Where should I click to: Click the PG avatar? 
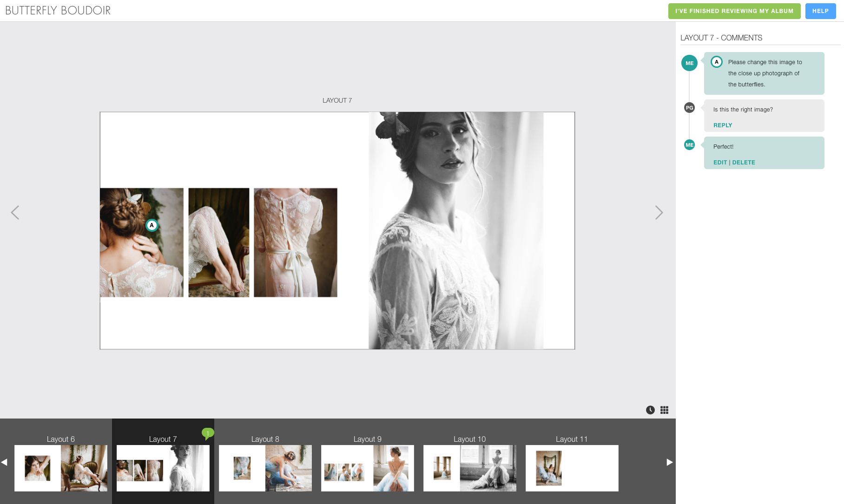point(689,108)
